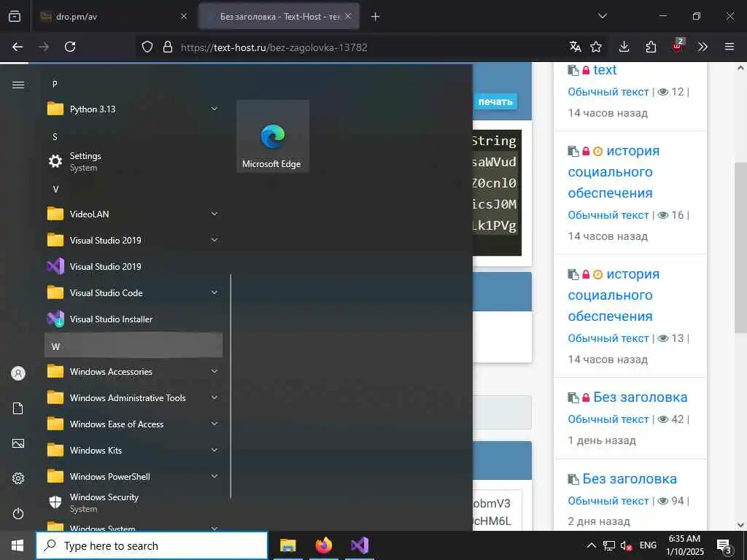Open the история социального обеспечения link with 13 views
The height and width of the screenshot is (560, 747).
(x=614, y=295)
